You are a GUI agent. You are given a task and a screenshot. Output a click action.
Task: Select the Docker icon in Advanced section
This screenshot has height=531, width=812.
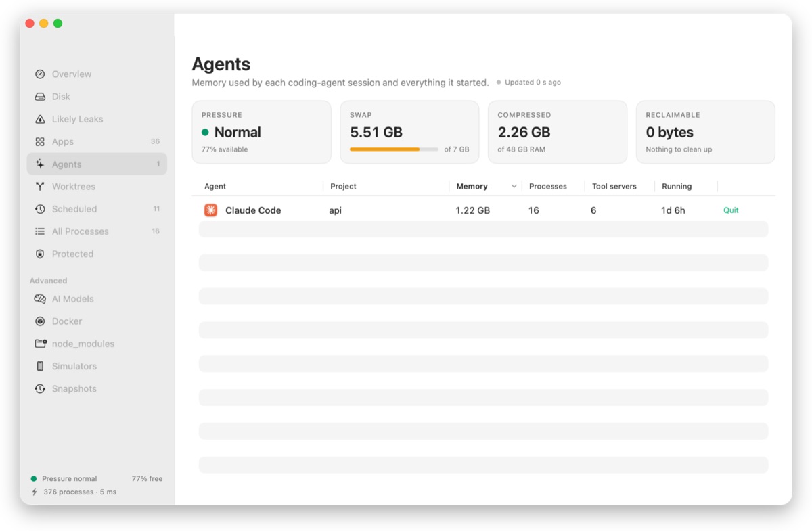40,321
